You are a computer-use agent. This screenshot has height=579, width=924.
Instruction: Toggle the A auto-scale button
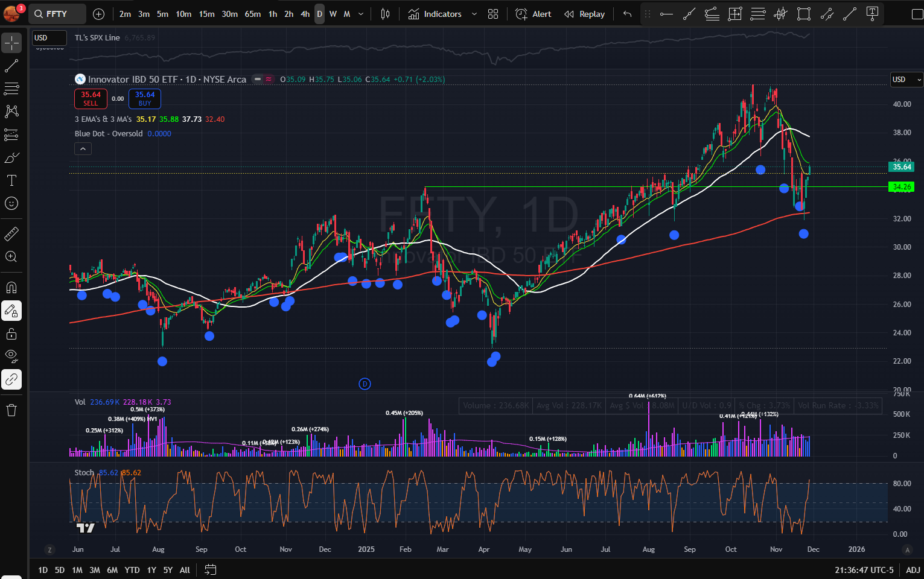907,549
